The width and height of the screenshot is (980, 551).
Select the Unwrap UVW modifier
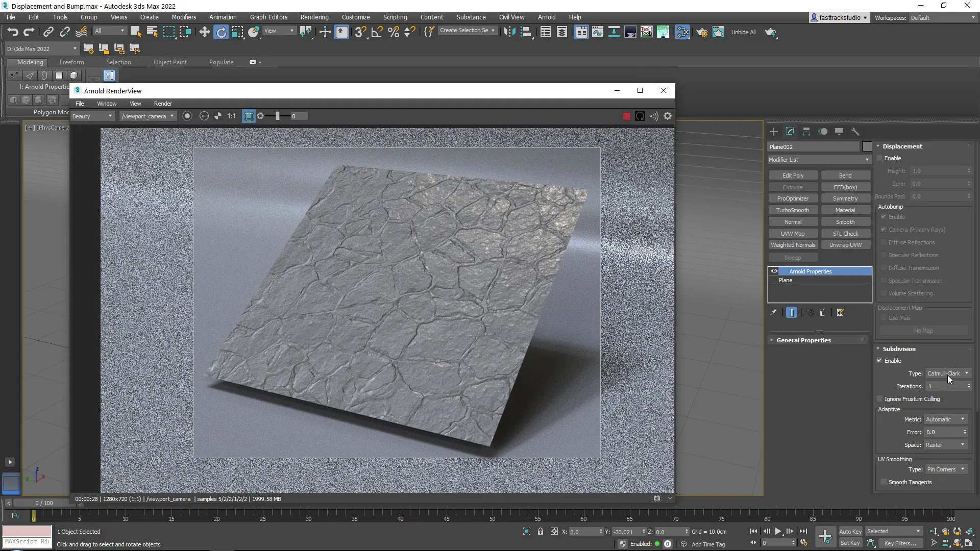[x=845, y=244]
